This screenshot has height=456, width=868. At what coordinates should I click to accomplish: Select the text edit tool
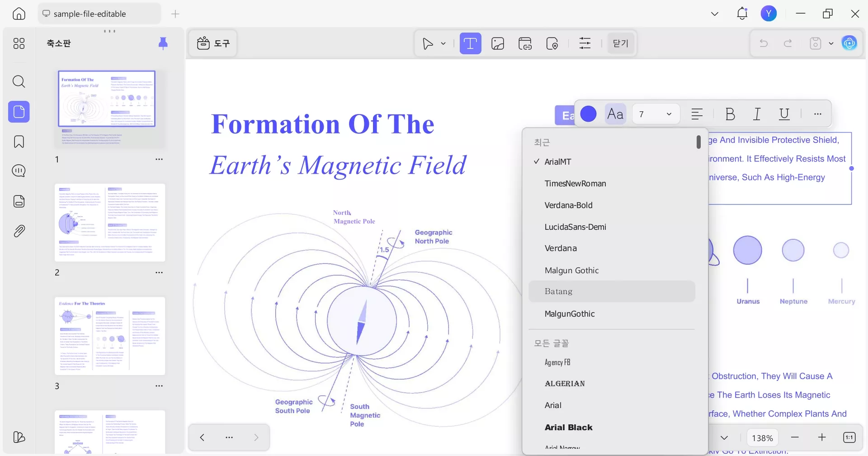coord(470,43)
